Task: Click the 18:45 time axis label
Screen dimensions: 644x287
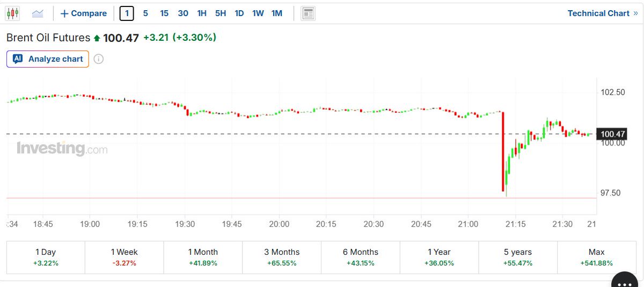Action: pyautogui.click(x=43, y=224)
